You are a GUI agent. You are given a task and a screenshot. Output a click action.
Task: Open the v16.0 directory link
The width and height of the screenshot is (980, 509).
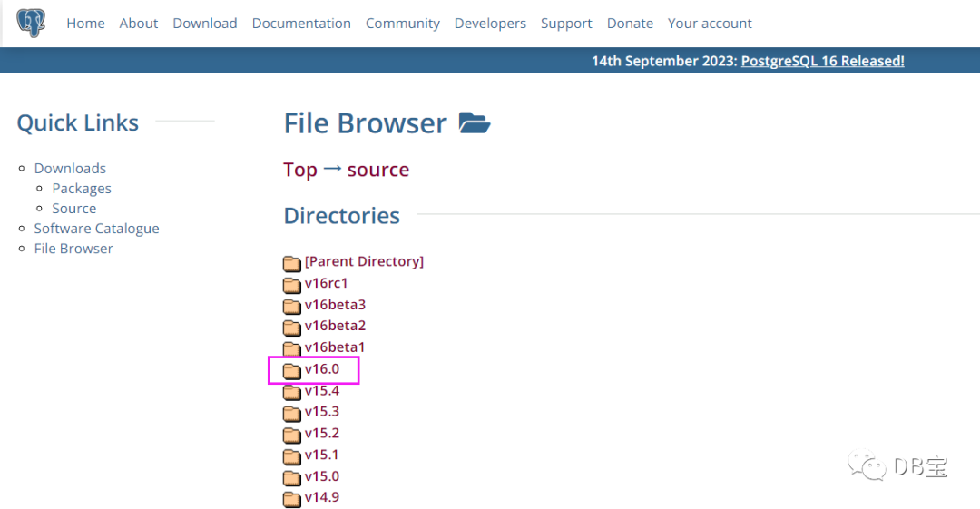pyautogui.click(x=322, y=369)
